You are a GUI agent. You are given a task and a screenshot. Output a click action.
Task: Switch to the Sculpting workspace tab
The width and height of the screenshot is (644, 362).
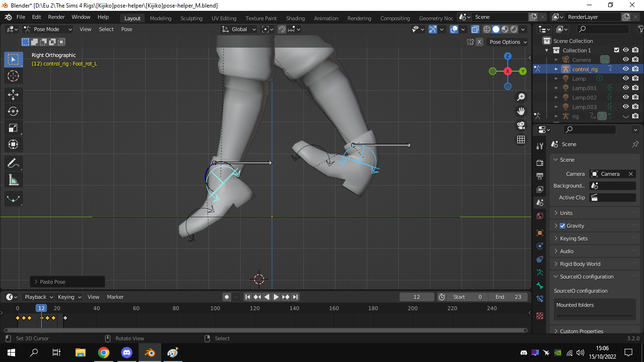pos(191,18)
